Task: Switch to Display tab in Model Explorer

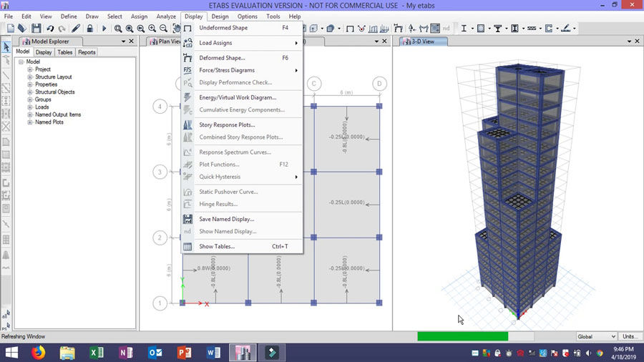Action: pos(44,52)
